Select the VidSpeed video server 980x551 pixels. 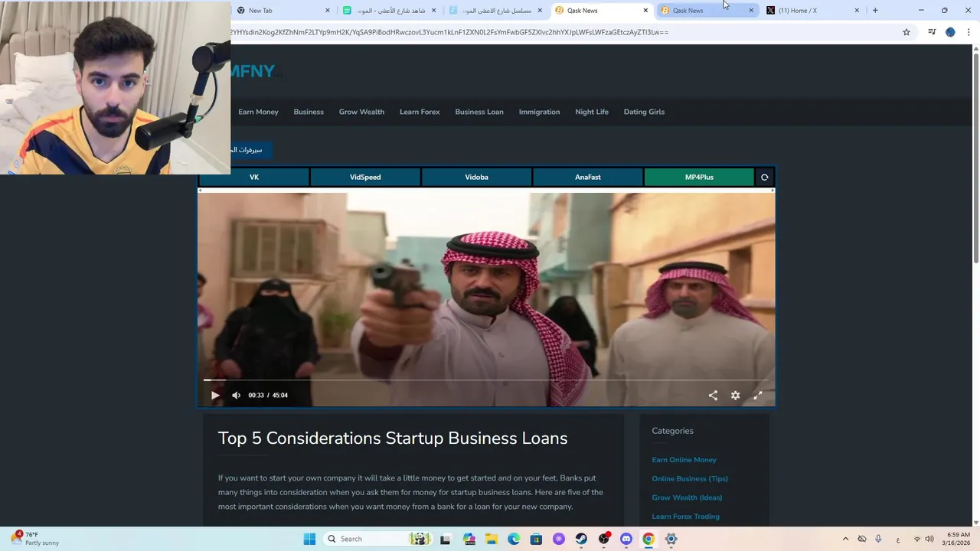[365, 178]
